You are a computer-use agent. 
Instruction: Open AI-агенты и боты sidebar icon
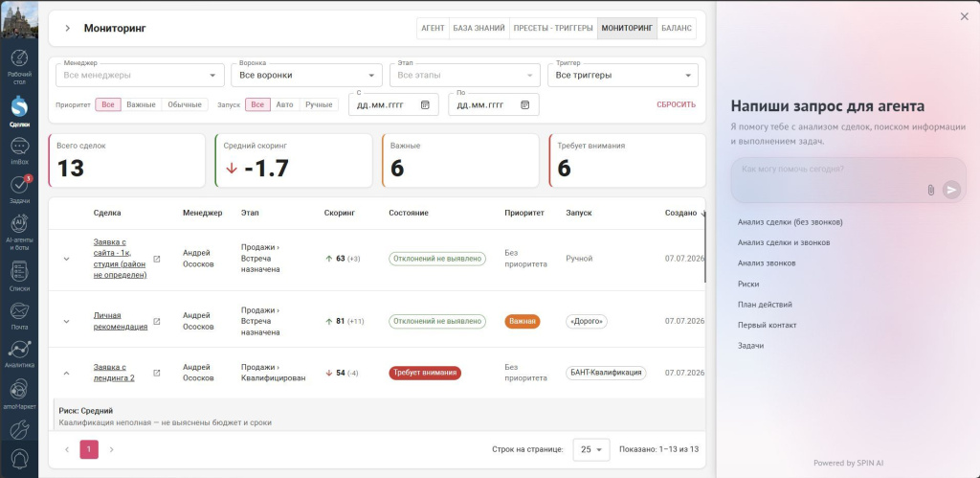(19, 232)
